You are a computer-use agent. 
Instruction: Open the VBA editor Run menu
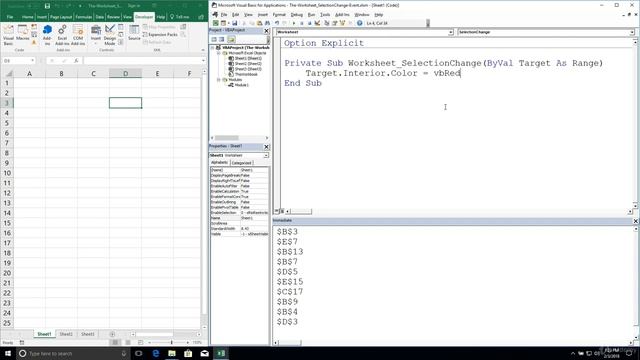click(311, 15)
